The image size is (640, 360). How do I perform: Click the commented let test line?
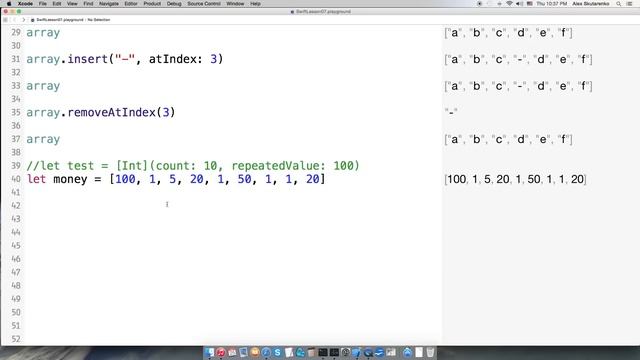pyautogui.click(x=193, y=166)
